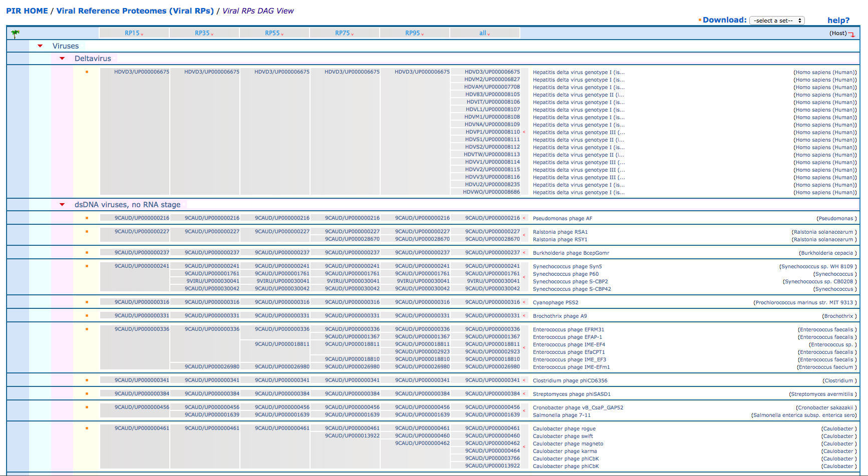
Task: Click red arrow next to HDVP1/UP000008110
Action: (524, 132)
